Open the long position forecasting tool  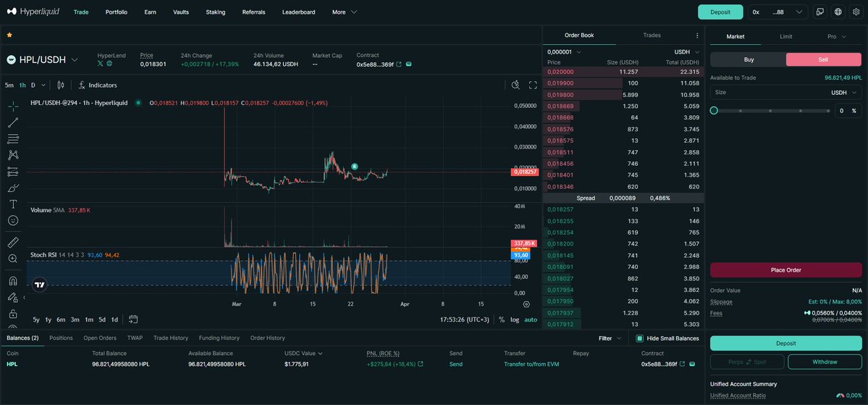(x=13, y=172)
